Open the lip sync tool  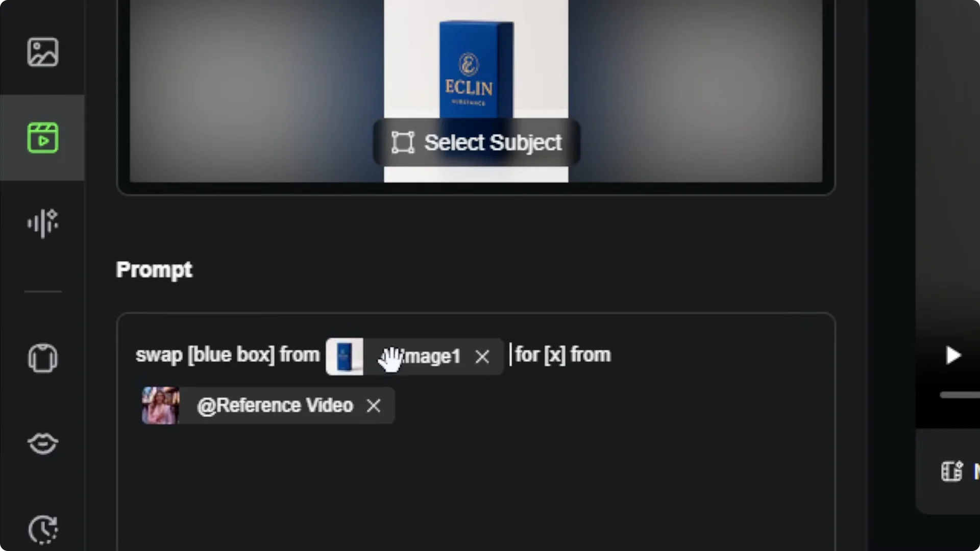point(43,444)
